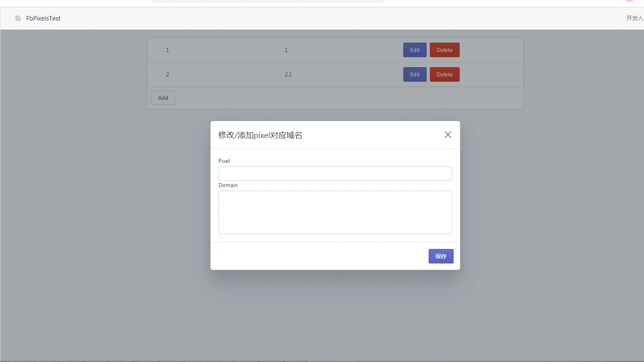The height and width of the screenshot is (362, 644).
Task: Click the pink avatar at top right
Action: point(630,1)
